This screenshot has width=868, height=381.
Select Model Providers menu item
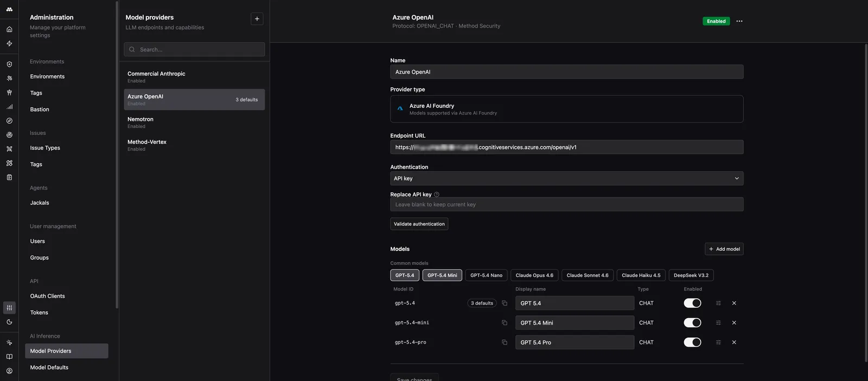[x=67, y=351]
